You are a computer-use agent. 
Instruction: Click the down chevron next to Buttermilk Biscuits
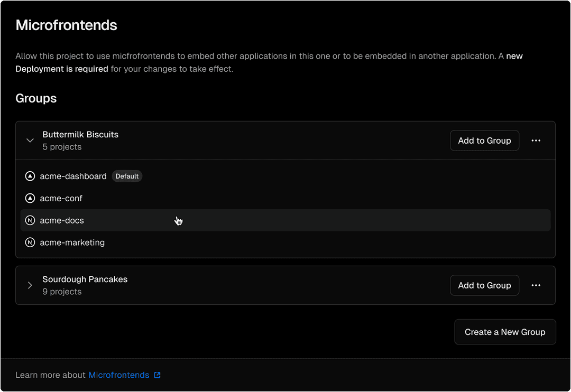coord(30,140)
